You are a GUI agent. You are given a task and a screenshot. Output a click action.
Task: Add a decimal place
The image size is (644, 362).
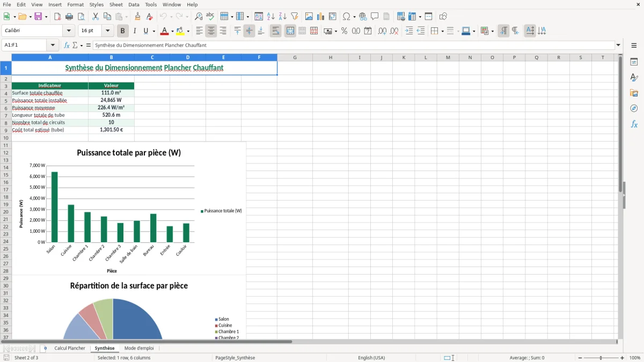coord(382,31)
